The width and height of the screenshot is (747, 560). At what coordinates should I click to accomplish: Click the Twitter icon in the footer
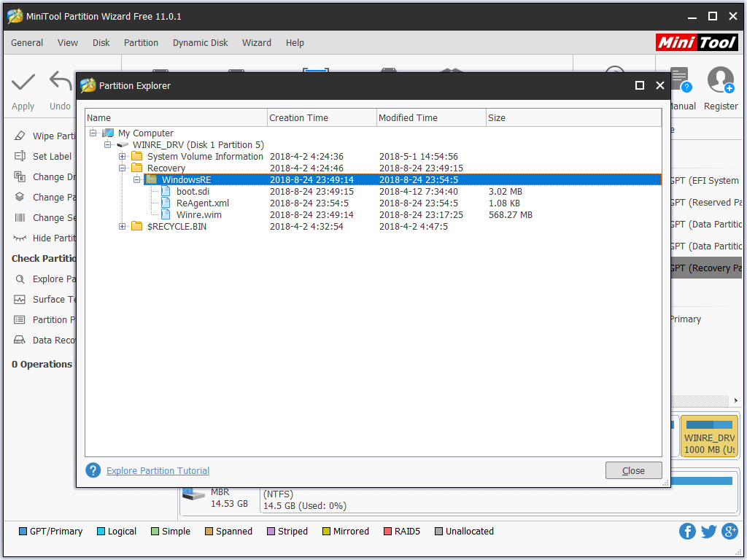pos(708,532)
